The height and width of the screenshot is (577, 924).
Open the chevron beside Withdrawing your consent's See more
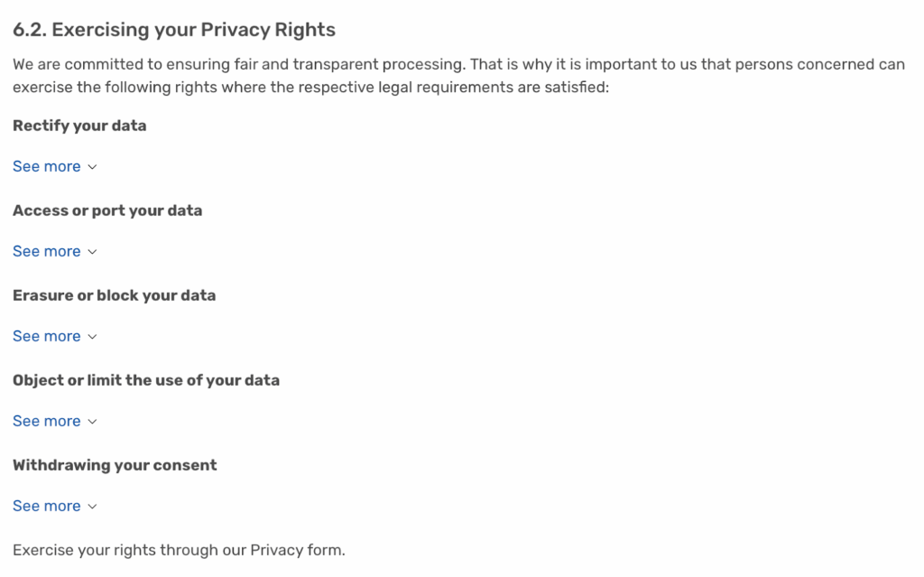[93, 506]
